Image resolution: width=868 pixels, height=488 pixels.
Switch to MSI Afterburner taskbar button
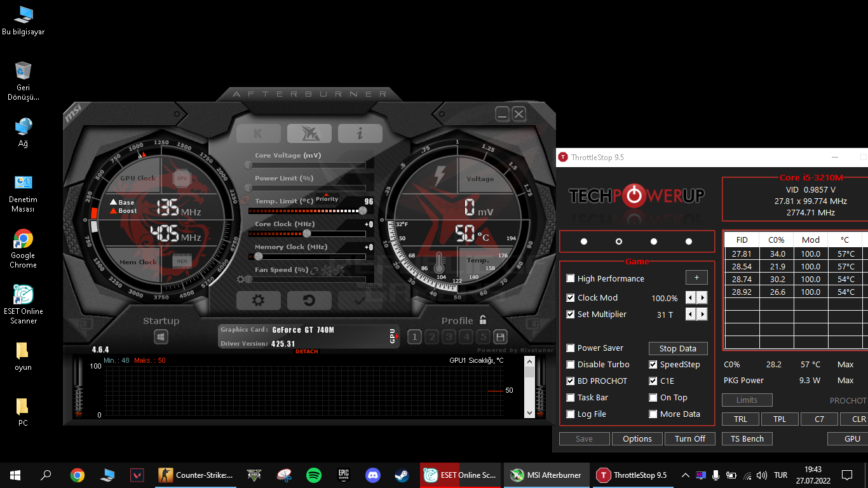pyautogui.click(x=546, y=475)
